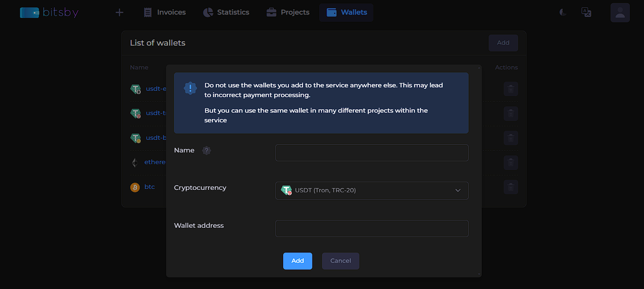
Task: Focus the wallet Name input field
Action: pyautogui.click(x=372, y=153)
